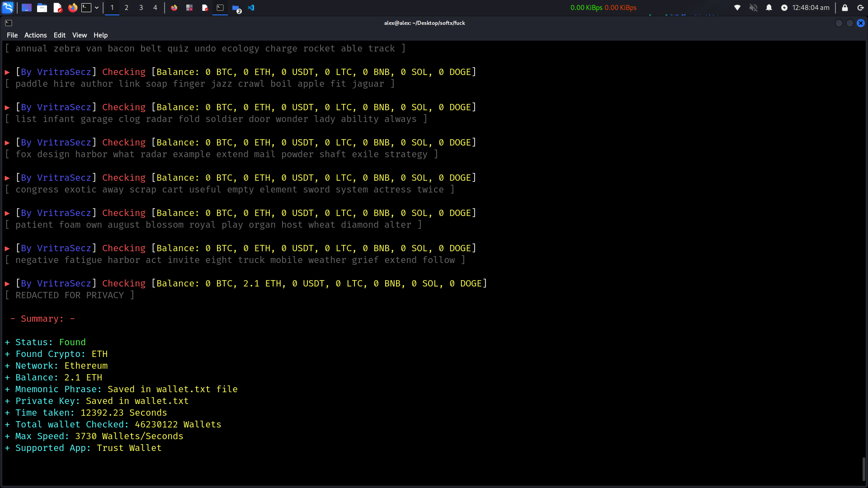Open the Edit menu
This screenshot has width=868, height=488.
[x=60, y=35]
